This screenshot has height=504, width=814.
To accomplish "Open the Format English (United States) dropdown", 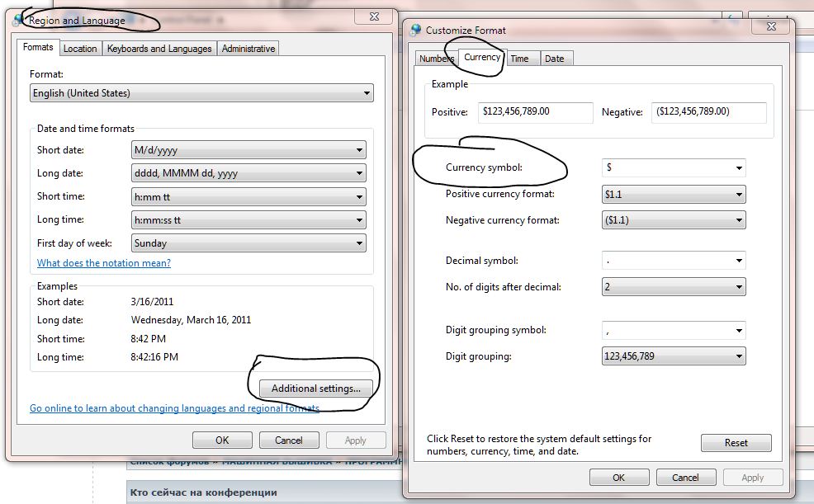I will pyautogui.click(x=201, y=93).
